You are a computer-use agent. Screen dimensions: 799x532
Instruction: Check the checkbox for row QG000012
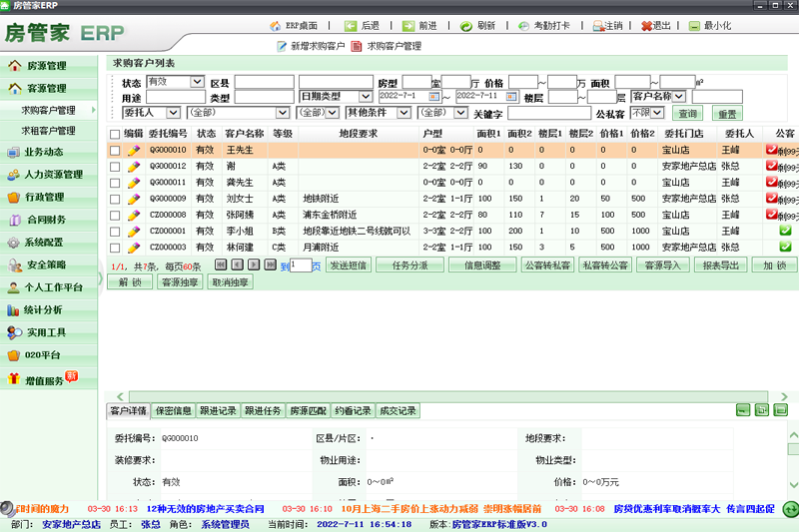[115, 166]
